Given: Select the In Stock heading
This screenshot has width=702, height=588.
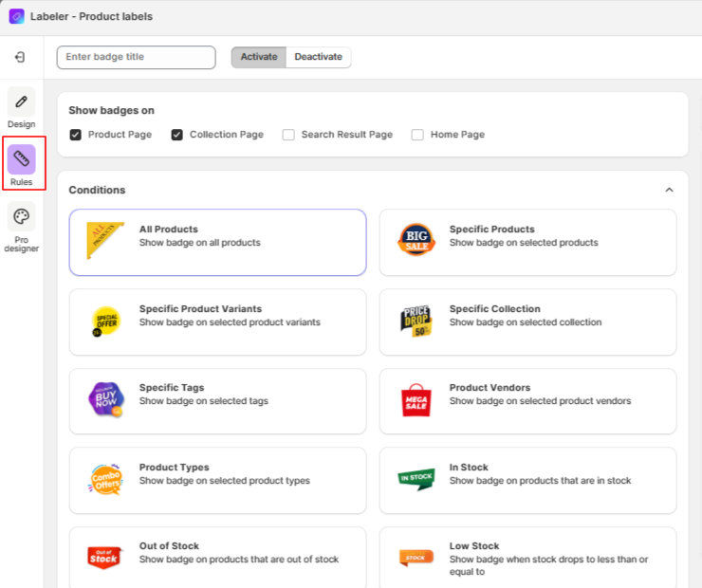Looking at the screenshot, I should coord(469,468).
